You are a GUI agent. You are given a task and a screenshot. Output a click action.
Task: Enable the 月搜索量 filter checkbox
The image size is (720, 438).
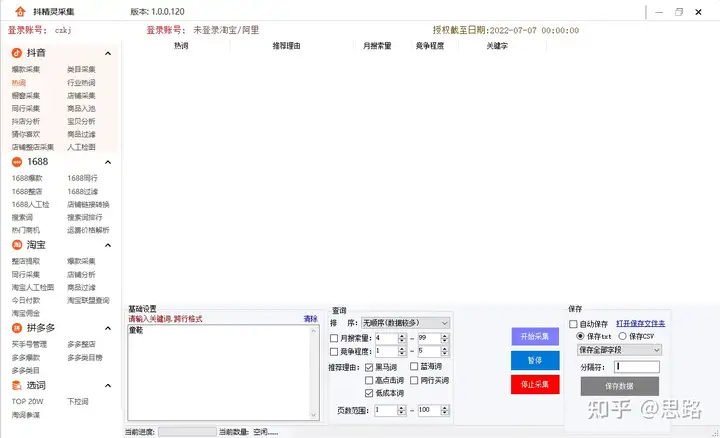[x=334, y=338]
